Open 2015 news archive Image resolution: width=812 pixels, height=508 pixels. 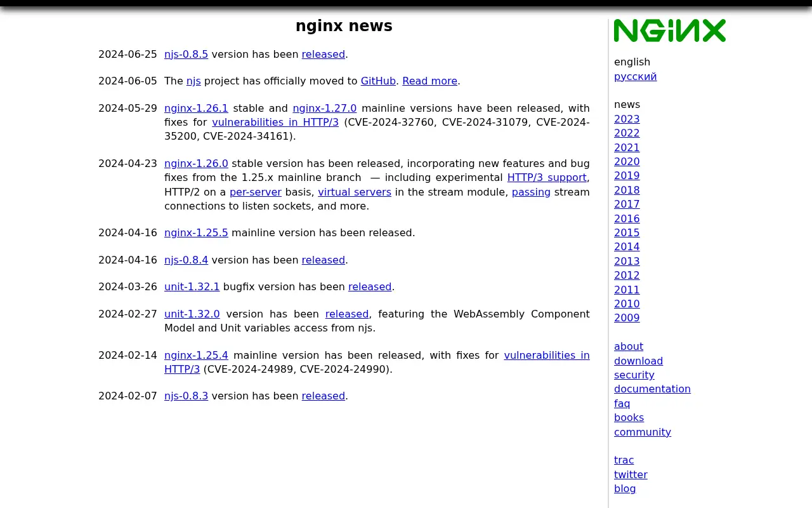click(627, 233)
